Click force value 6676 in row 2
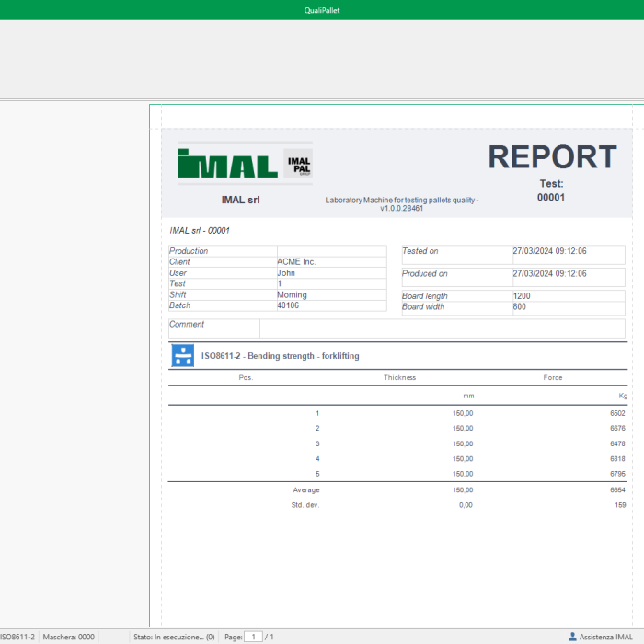 tap(617, 428)
